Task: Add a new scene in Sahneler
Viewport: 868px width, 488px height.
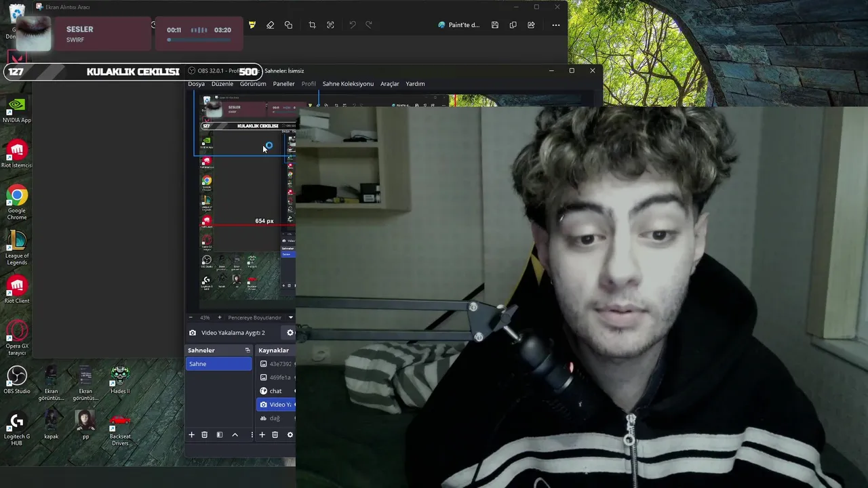Action: [x=191, y=435]
